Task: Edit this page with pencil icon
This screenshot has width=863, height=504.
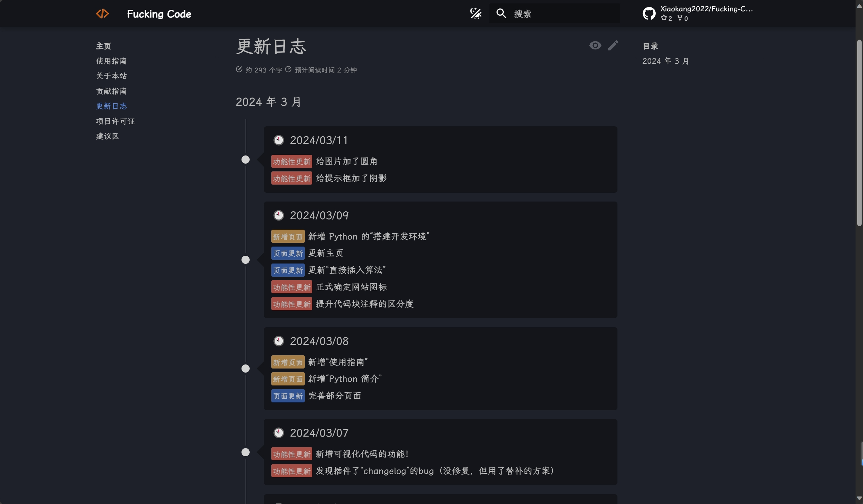Action: [x=613, y=45]
